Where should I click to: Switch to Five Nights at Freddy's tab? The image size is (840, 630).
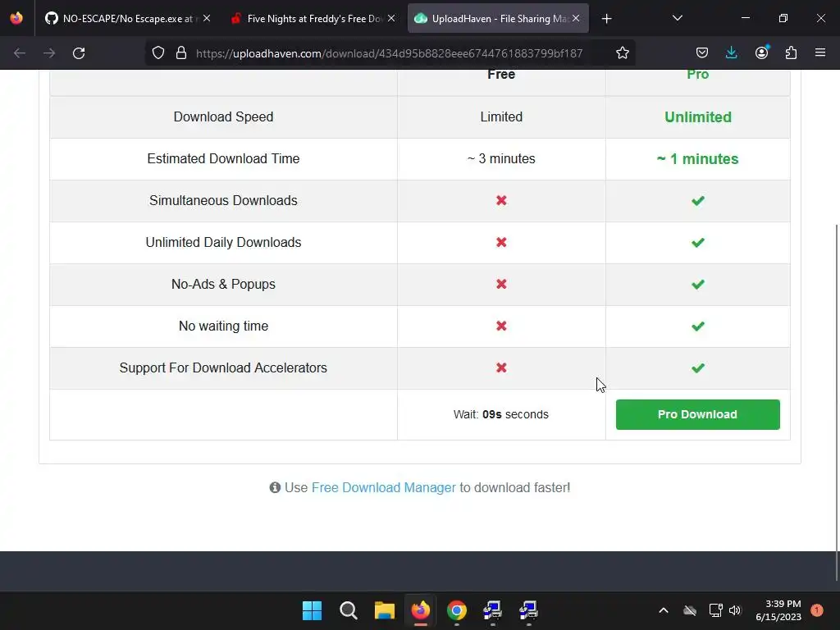point(313,18)
